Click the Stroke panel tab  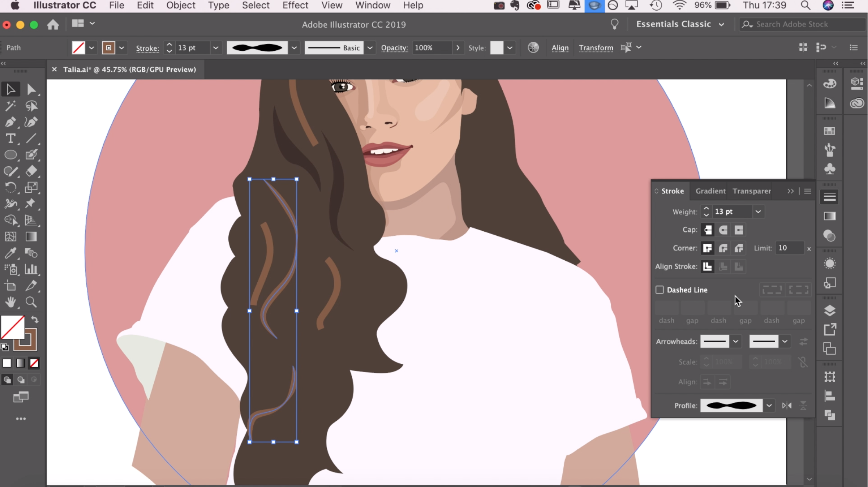tap(672, 191)
